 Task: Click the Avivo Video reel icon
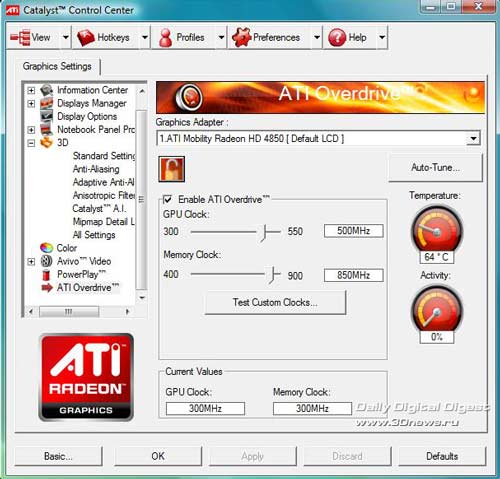tap(47, 261)
